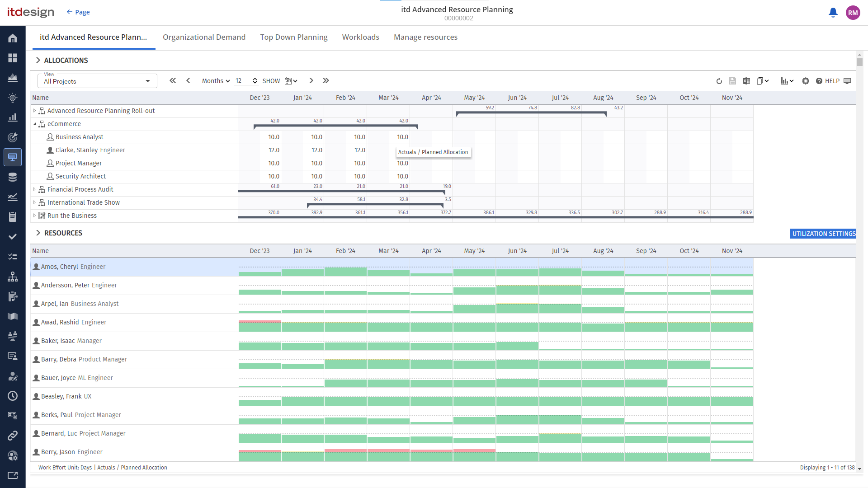Screen dimensions: 868x488
Task: Select itd Advanced Resource Planning tab
Action: pyautogui.click(x=94, y=37)
